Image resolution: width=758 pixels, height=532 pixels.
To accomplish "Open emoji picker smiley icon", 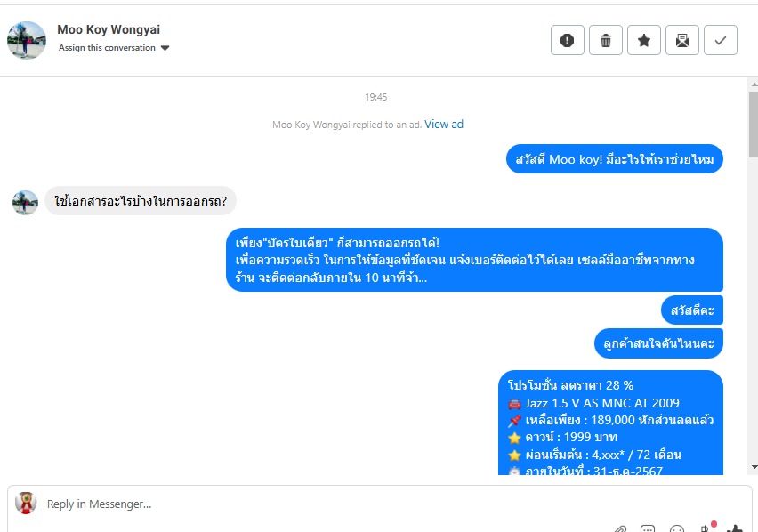I will pos(677,528).
